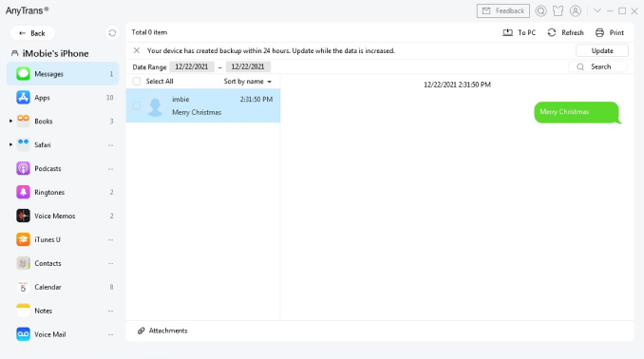This screenshot has height=359, width=644.
Task: Export messages with To PC
Action: click(x=520, y=32)
